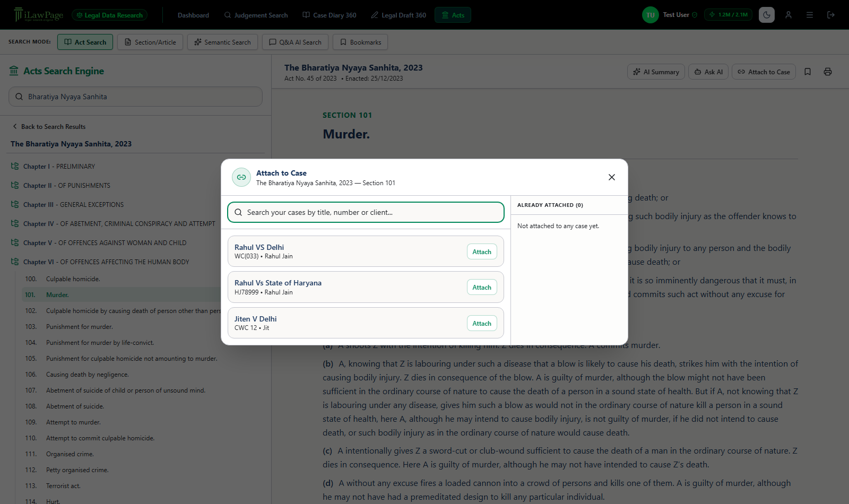Click Legal Data Research badge
The width and height of the screenshot is (849, 504).
click(x=109, y=15)
